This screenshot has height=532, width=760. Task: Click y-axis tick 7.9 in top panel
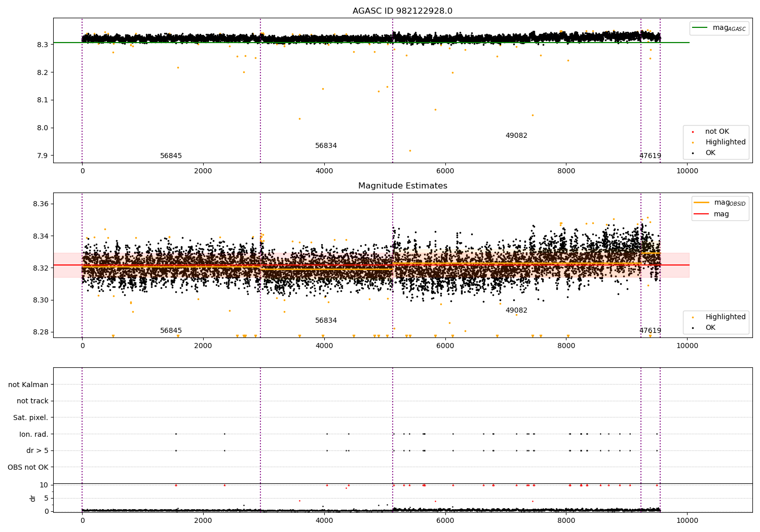pyautogui.click(x=43, y=156)
